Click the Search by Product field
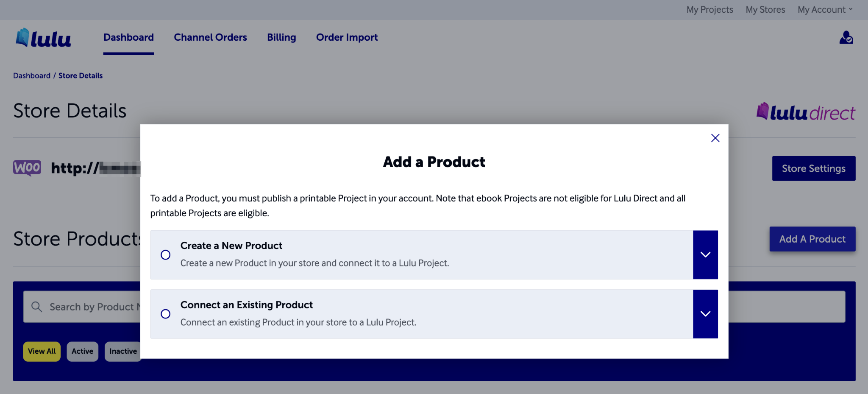Image resolution: width=868 pixels, height=394 pixels. click(x=434, y=307)
